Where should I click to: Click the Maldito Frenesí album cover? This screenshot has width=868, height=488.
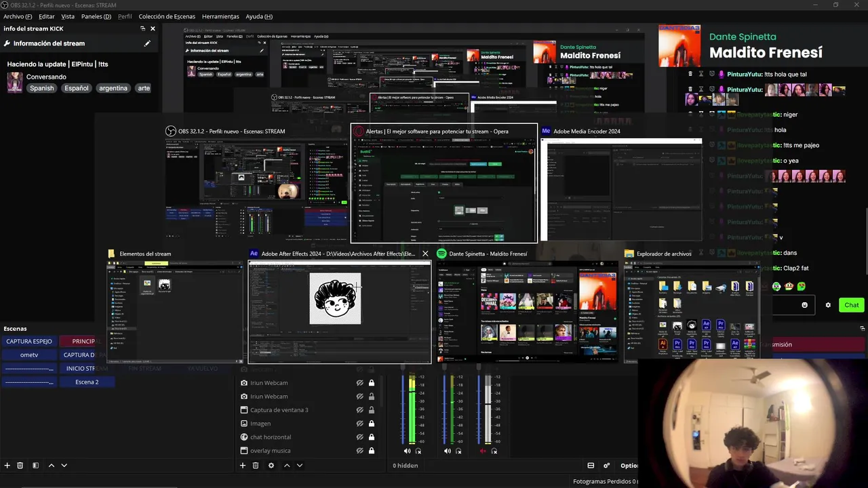pos(680,45)
